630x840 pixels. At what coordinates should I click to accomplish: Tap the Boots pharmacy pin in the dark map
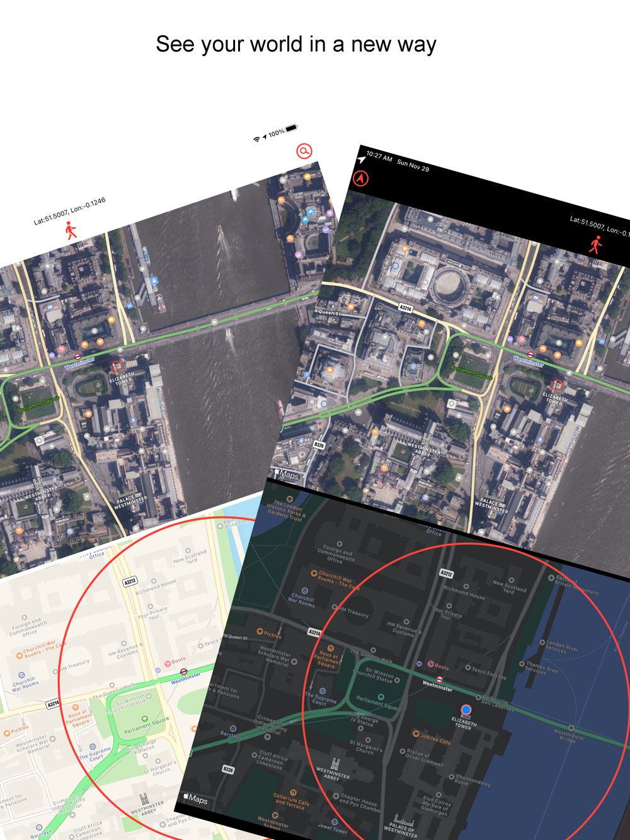point(431,664)
